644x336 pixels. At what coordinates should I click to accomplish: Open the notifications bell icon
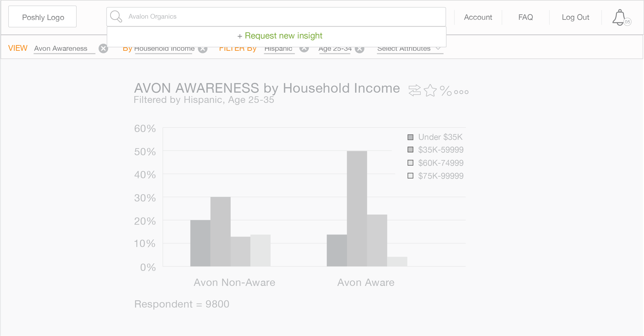620,17
